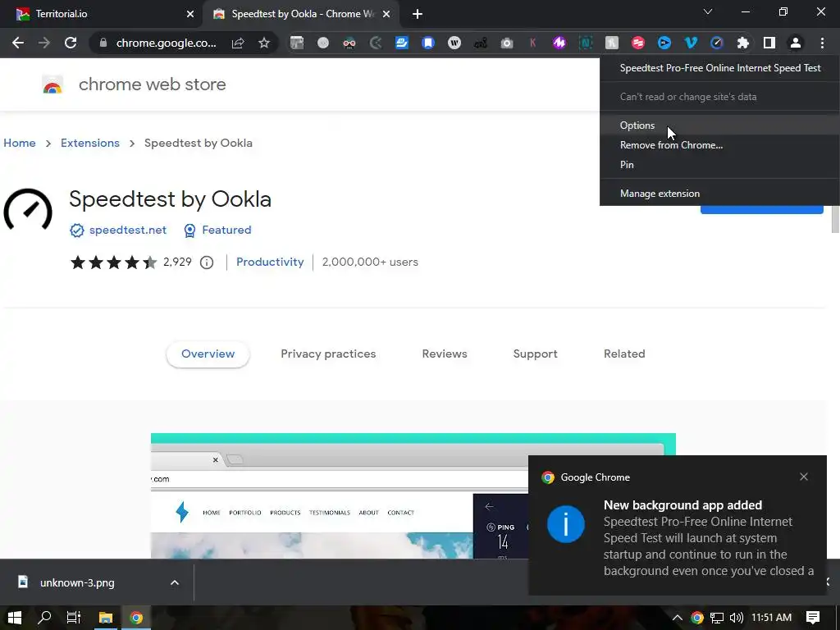Image resolution: width=840 pixels, height=630 pixels.
Task: Switch to the Privacy practices tab
Action: 328,354
